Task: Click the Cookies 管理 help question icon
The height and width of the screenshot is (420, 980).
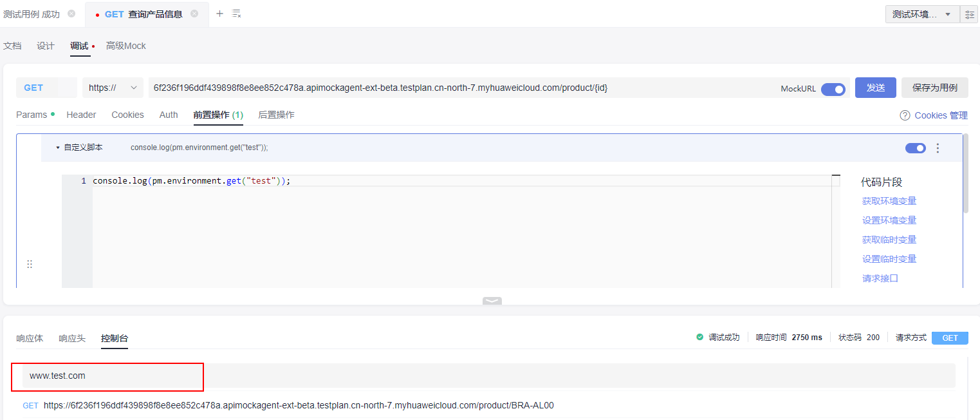Action: pyautogui.click(x=905, y=115)
